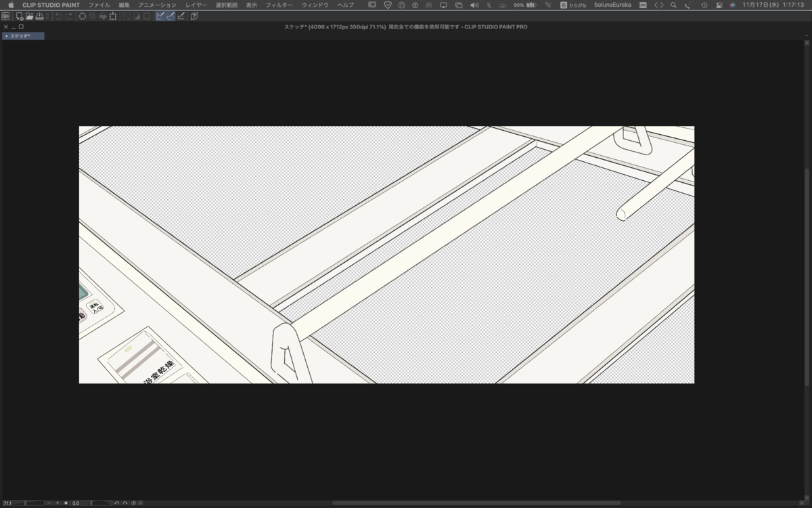Viewport: 812px width, 508px height.
Task: Click the zoom percentage field showing 71.1
Action: pyautogui.click(x=8, y=503)
